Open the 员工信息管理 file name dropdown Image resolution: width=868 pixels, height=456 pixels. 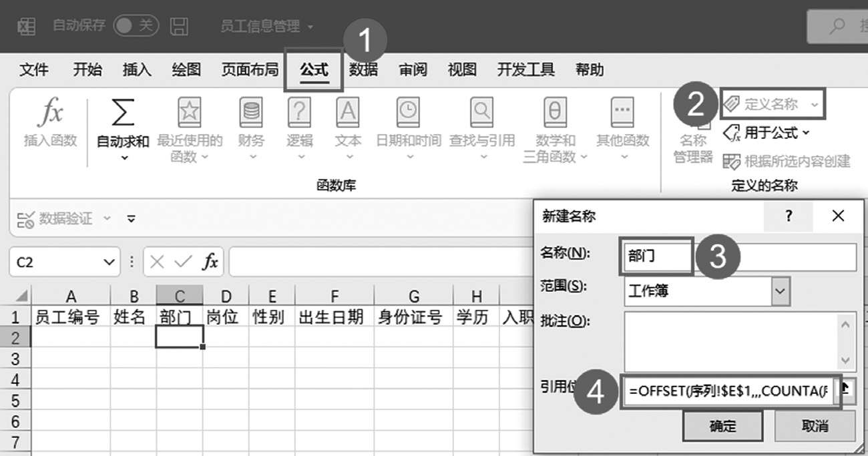click(311, 27)
